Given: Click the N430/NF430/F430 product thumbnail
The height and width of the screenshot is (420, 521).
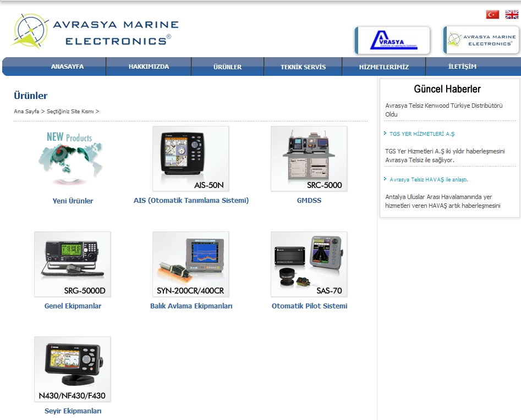Looking at the screenshot, I should pyautogui.click(x=73, y=369).
